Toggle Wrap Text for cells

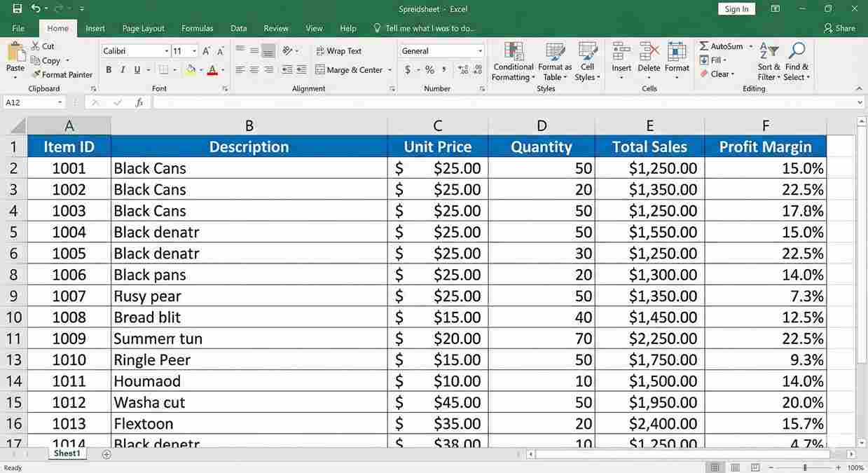(x=338, y=51)
